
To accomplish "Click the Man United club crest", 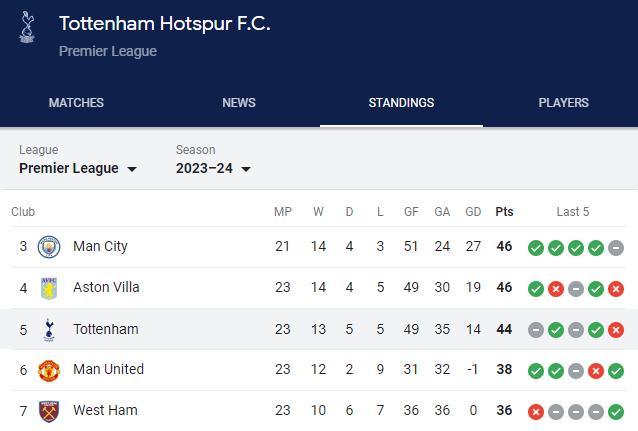I will tap(49, 370).
